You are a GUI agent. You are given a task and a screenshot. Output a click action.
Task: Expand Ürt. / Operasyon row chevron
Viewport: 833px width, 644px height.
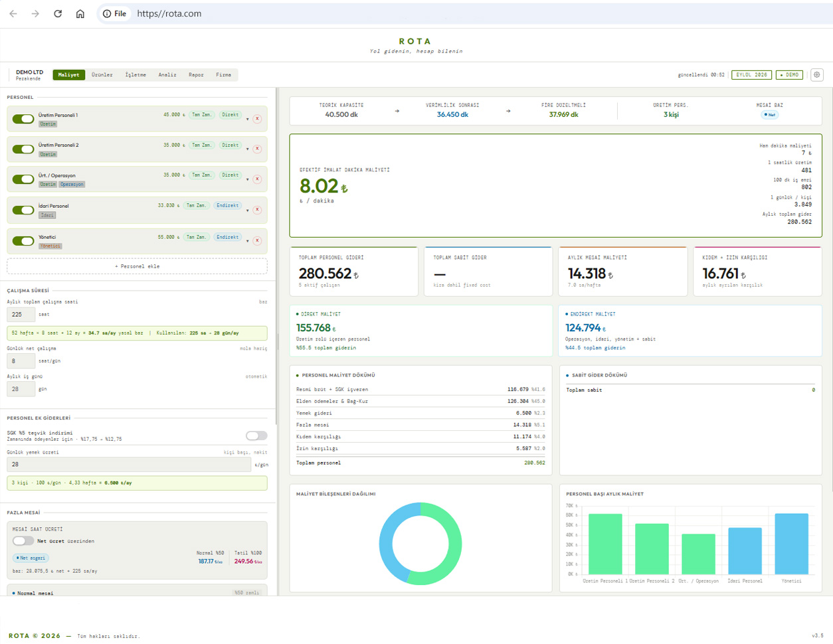coord(248,179)
